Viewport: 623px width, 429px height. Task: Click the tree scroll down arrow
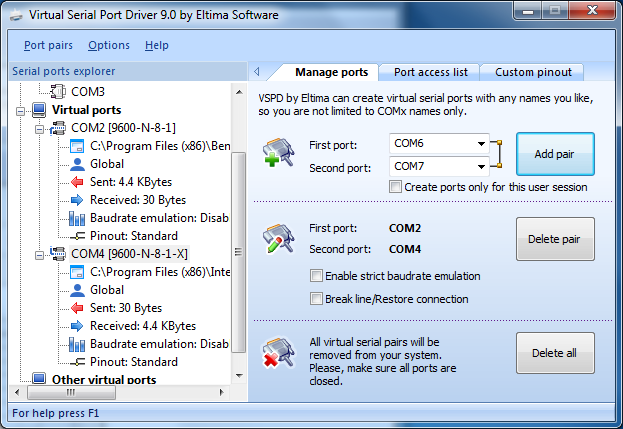pos(239,375)
